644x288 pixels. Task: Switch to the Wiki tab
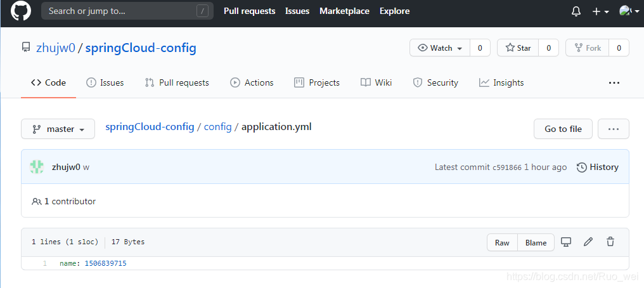[x=377, y=82]
